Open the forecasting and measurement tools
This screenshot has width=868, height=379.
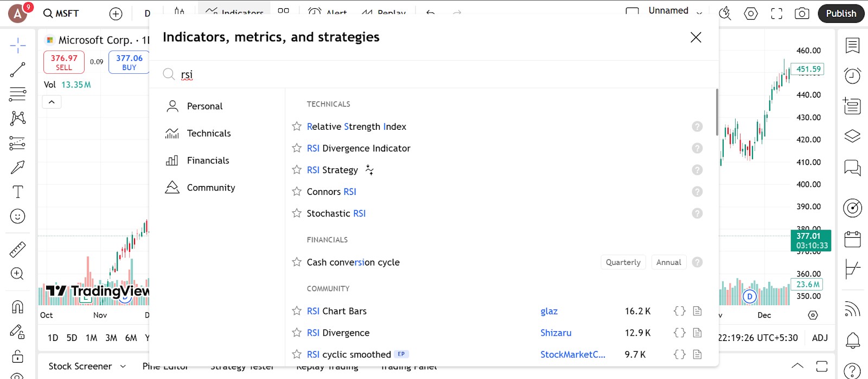coord(18,143)
